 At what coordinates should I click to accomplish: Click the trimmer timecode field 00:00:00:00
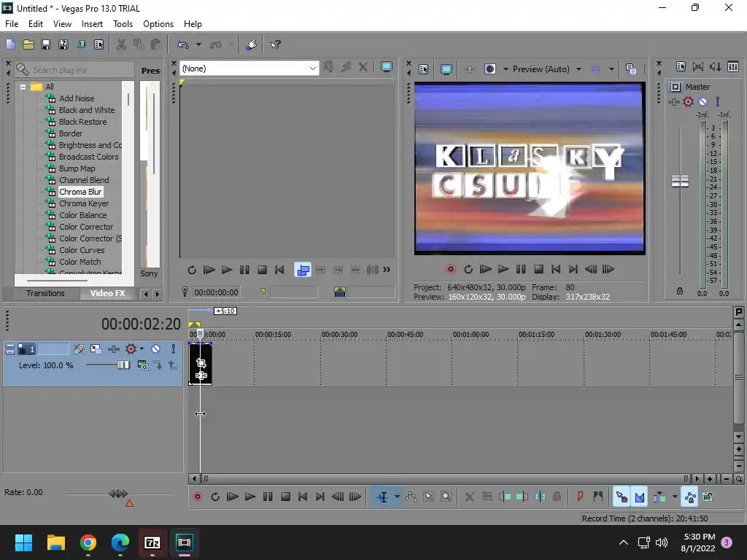pos(216,292)
